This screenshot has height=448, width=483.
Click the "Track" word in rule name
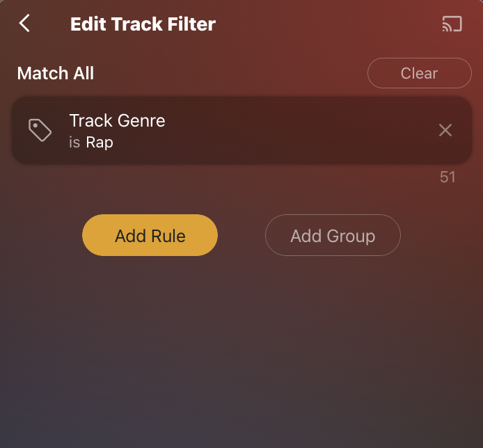(89, 120)
